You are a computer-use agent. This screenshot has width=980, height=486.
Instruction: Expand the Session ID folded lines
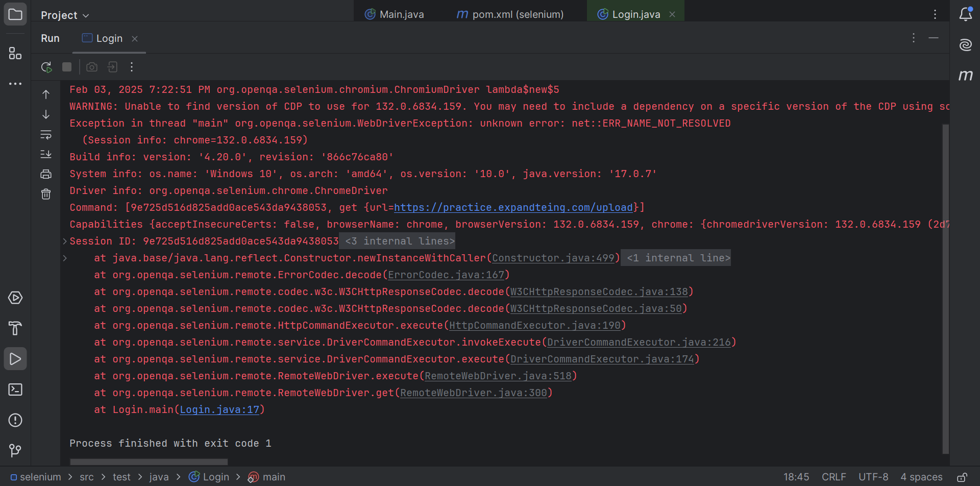click(65, 241)
